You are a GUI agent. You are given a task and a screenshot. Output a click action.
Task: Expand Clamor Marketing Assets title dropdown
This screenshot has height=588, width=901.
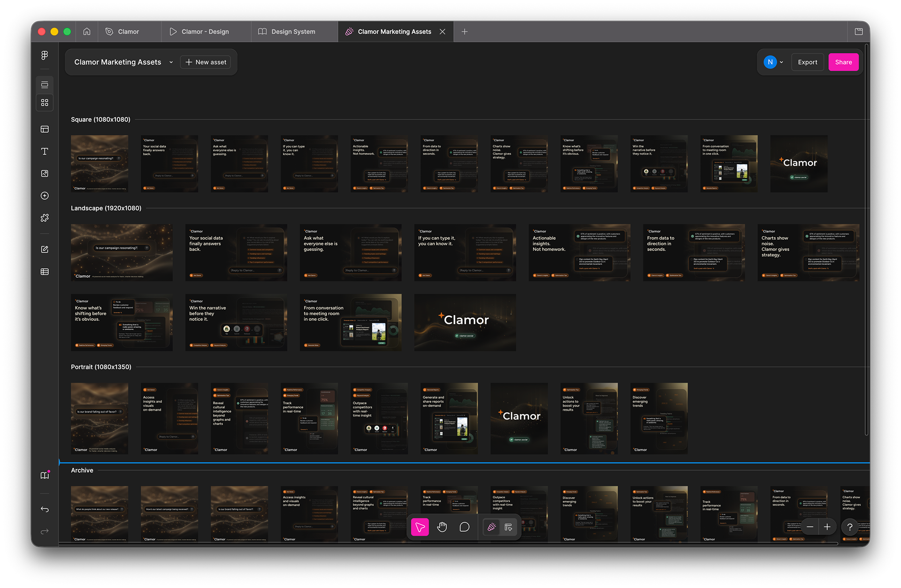[x=171, y=62]
